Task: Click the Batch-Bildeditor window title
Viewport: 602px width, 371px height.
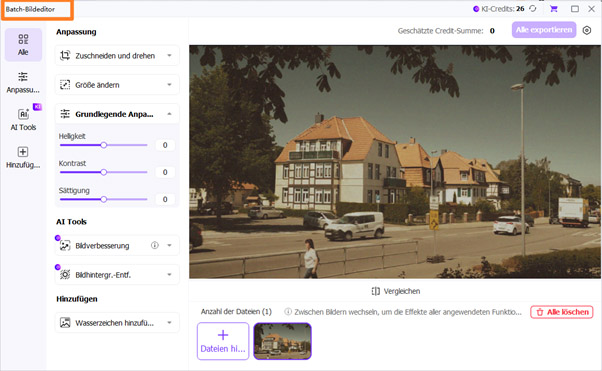Action: tap(30, 9)
